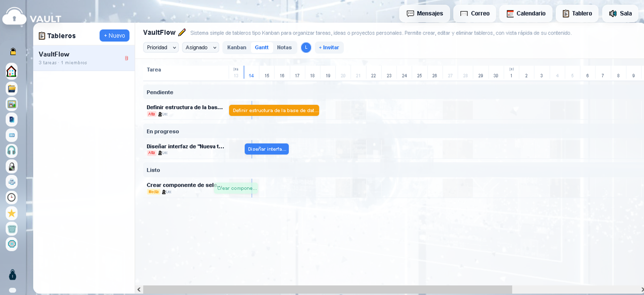The width and height of the screenshot is (644, 295).
Task: Click the blue 'Diseñar interfa...' Gantt bar
Action: pyautogui.click(x=267, y=149)
